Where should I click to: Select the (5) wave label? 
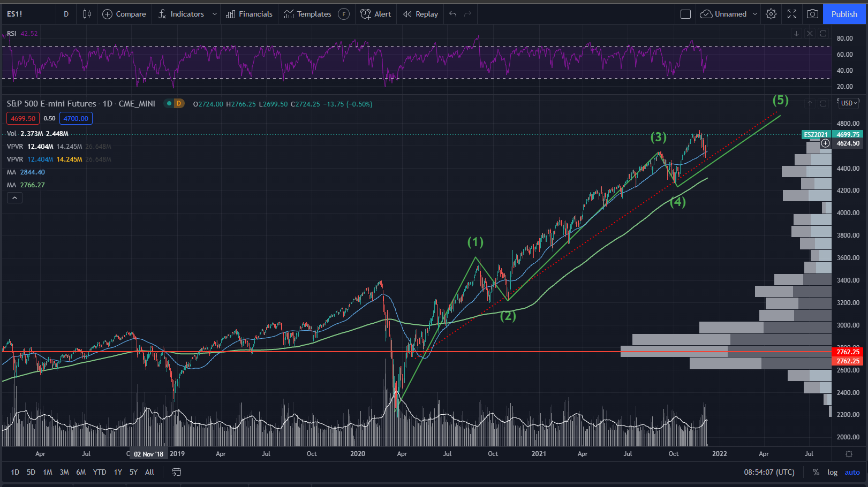pyautogui.click(x=780, y=100)
